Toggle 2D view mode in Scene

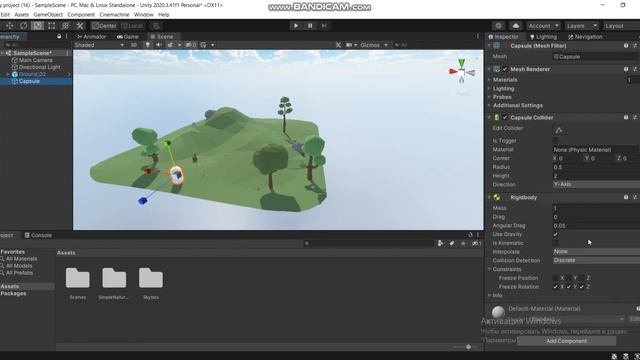pyautogui.click(x=134, y=45)
